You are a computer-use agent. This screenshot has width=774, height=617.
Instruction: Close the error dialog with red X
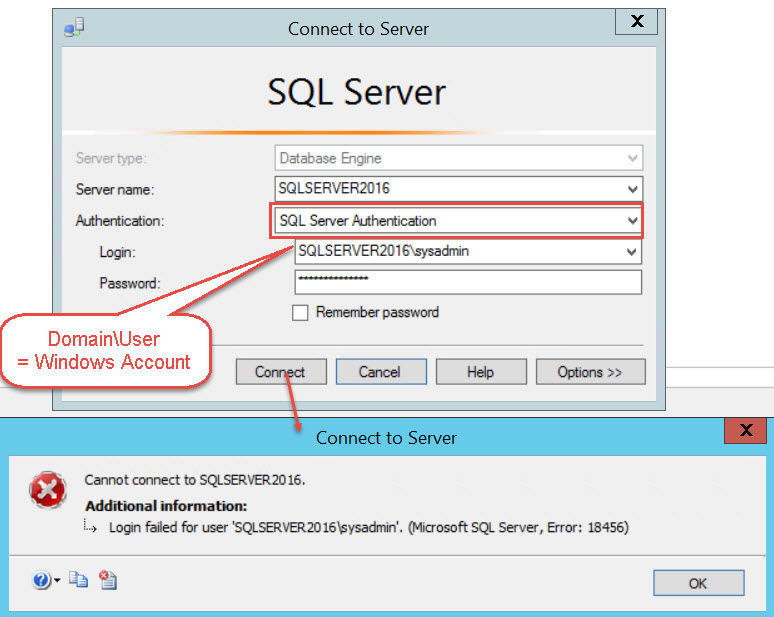pos(745,430)
